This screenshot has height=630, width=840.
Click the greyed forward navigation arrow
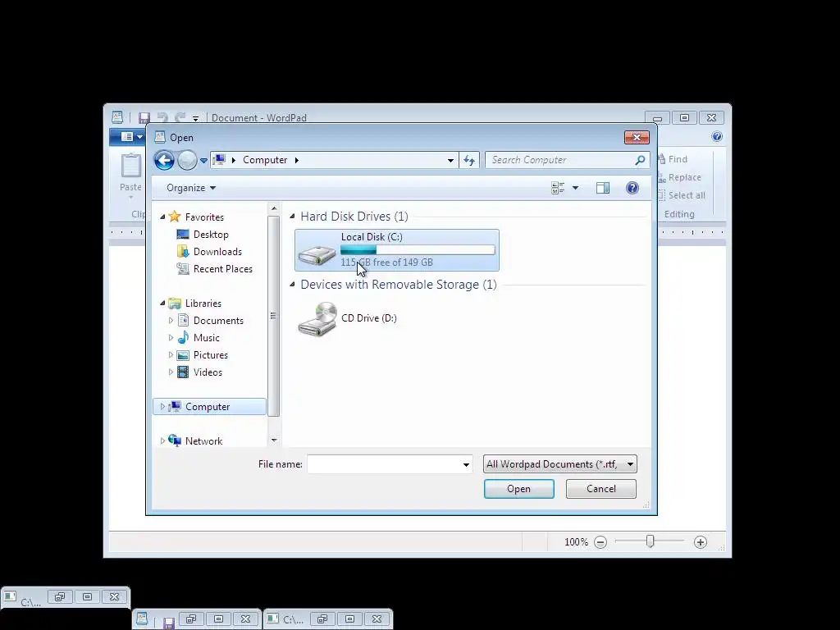point(187,160)
